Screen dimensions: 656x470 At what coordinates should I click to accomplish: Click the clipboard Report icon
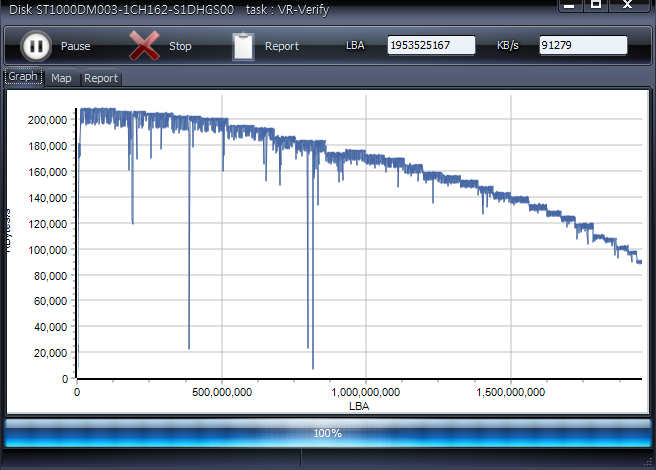243,46
